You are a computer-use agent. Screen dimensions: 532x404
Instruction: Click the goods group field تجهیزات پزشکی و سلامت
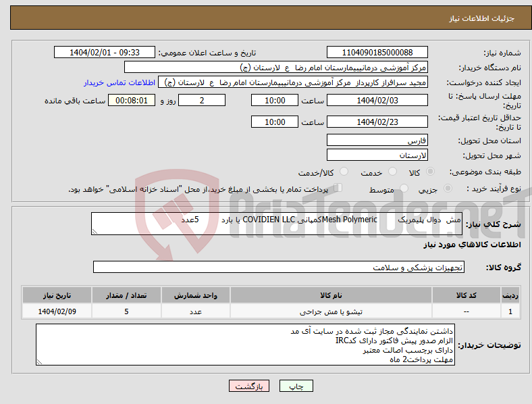[x=279, y=267]
